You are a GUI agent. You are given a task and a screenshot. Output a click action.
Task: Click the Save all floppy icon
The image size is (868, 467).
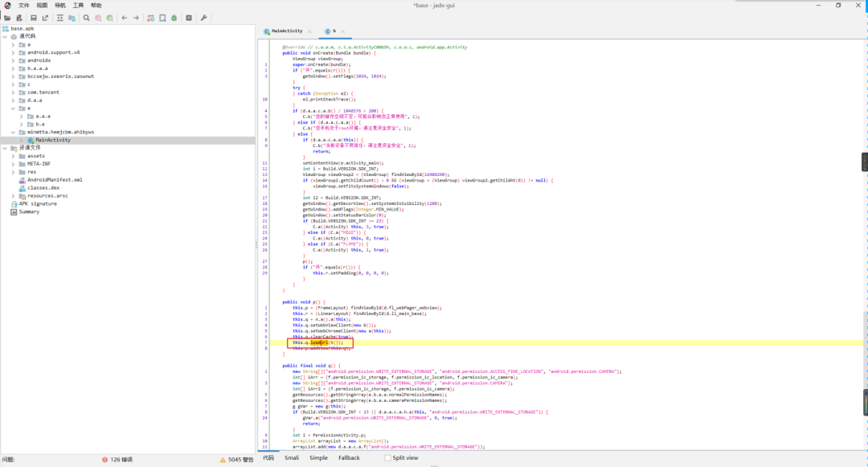(34, 18)
